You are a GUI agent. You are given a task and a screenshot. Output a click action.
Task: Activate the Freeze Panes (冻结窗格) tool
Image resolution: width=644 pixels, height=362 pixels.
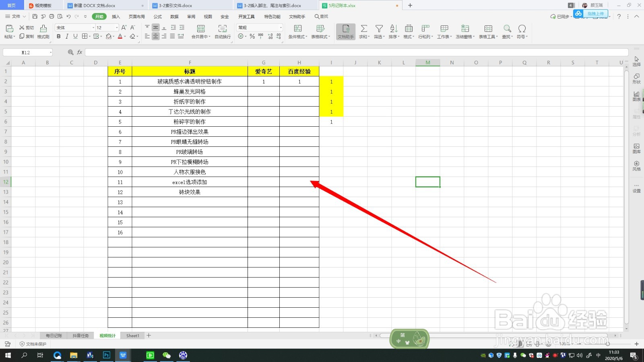pyautogui.click(x=465, y=30)
